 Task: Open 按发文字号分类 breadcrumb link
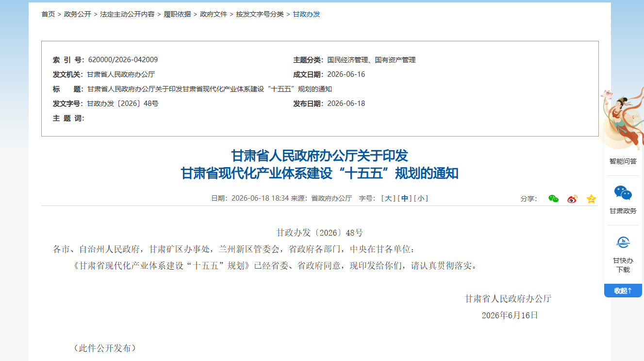(260, 14)
